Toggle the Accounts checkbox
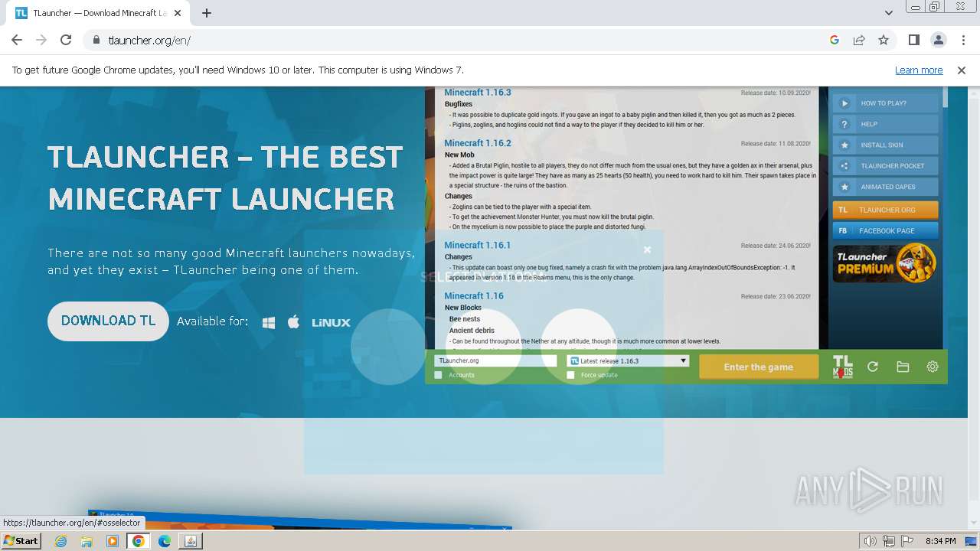The width and height of the screenshot is (980, 551). 438,375
